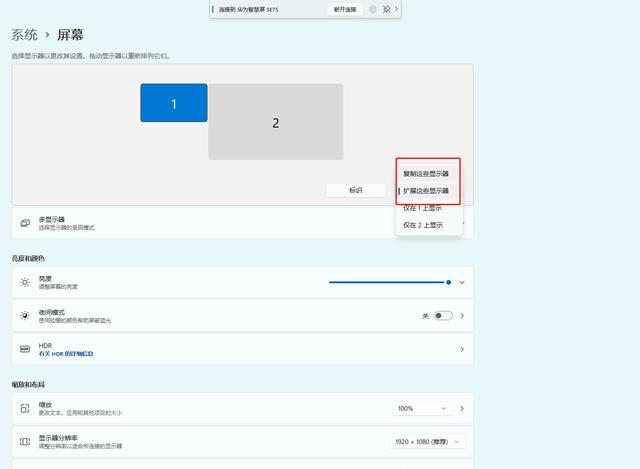640x469 pixels.
Task: Select display 2 thumbnail
Action: click(x=276, y=122)
